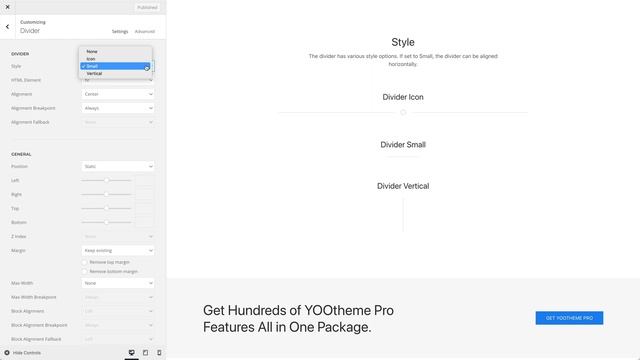Click the Style heading in preview
The image size is (640, 360).
[403, 42]
